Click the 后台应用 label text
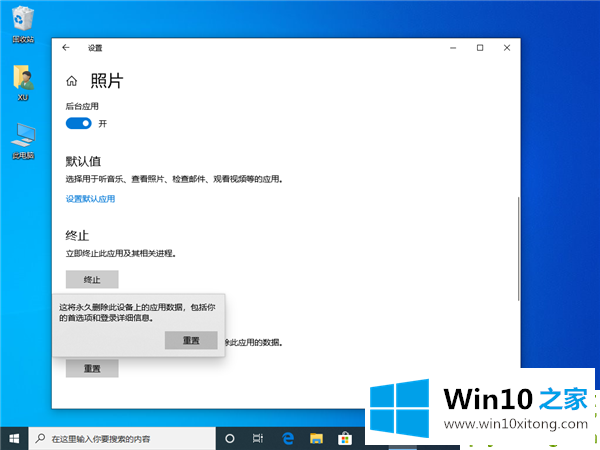The image size is (600, 450). [x=82, y=106]
